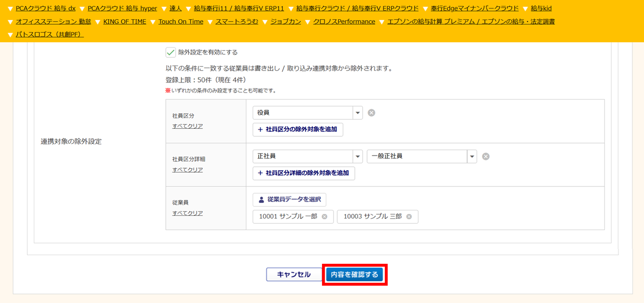Remove the 正社員 / 一般正社員 exclusion row icon

486,157
